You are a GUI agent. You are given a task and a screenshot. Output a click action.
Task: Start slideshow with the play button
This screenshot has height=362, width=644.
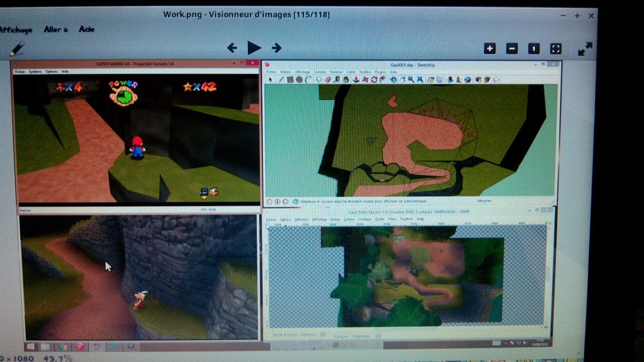tap(254, 48)
